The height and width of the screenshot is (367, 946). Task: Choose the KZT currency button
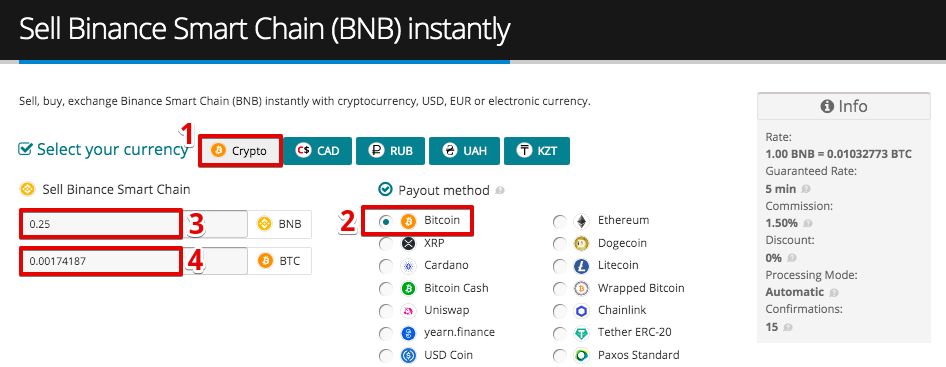[x=537, y=151]
